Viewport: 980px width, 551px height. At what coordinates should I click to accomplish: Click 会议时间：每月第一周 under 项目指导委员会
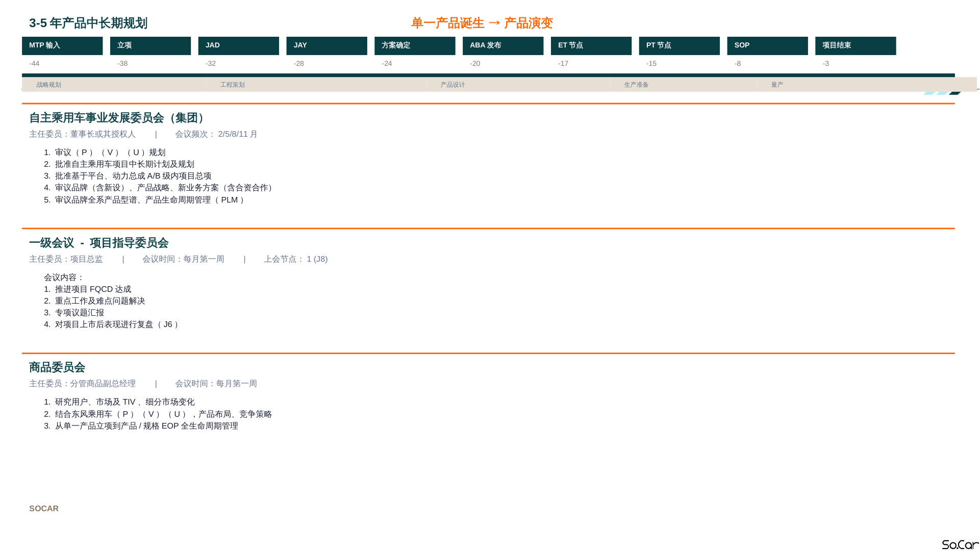[x=183, y=259]
